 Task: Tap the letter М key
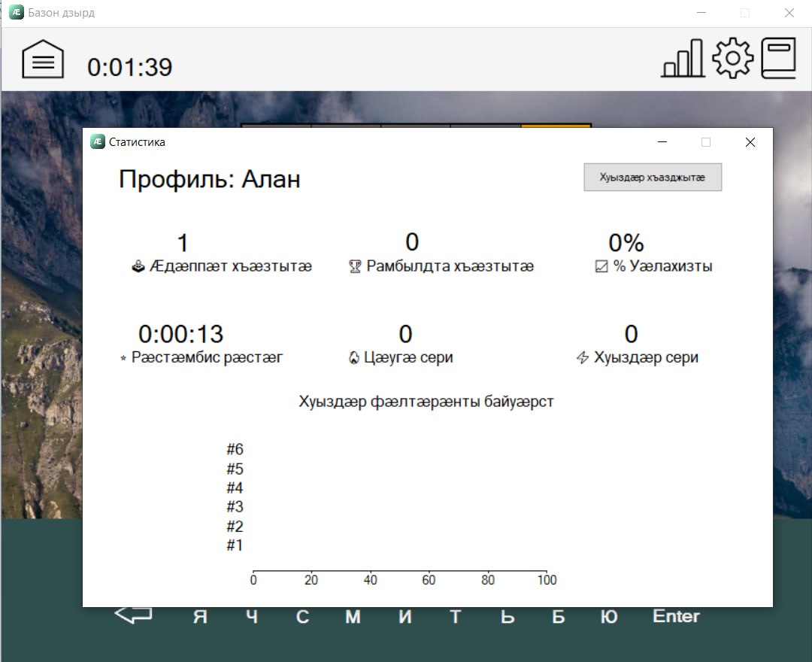[x=353, y=618]
